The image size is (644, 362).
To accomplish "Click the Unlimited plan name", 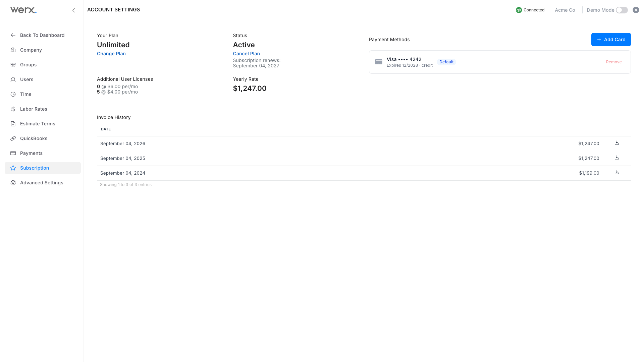I will 113,45.
